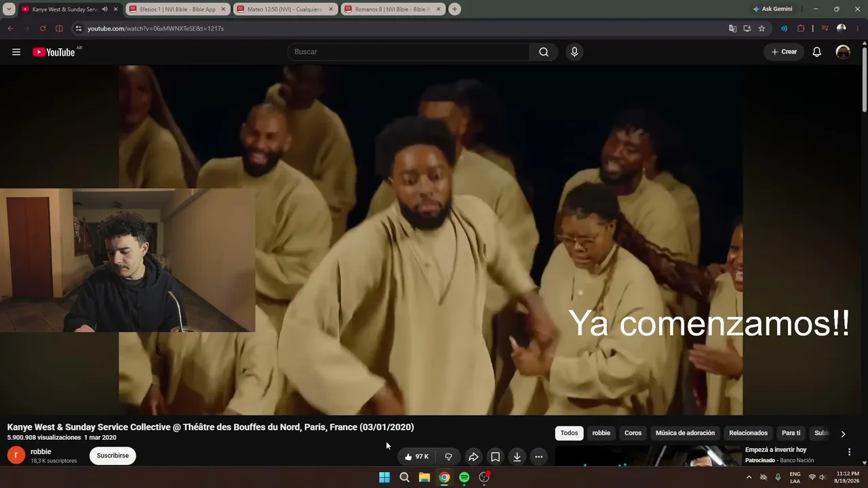Image resolution: width=868 pixels, height=488 pixels.
Task: Open options for the sponsored ad
Action: [x=849, y=452]
